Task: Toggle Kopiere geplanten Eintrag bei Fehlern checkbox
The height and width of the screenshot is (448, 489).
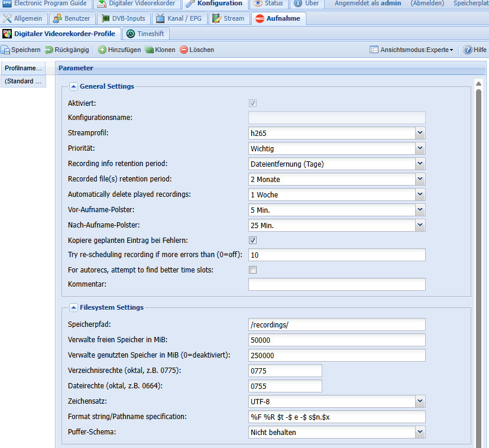Action: coord(252,240)
